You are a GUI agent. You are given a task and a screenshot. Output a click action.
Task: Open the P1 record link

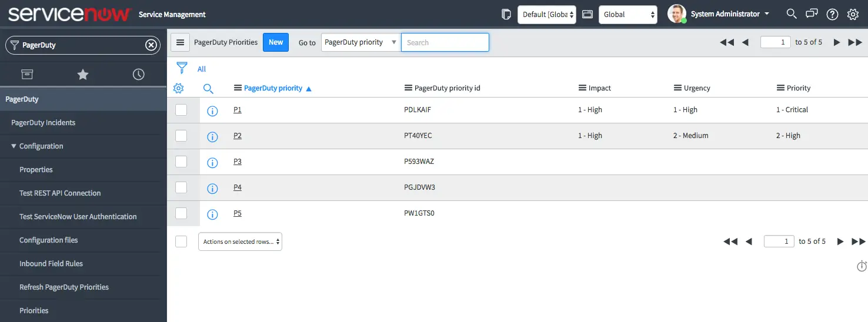coord(238,110)
